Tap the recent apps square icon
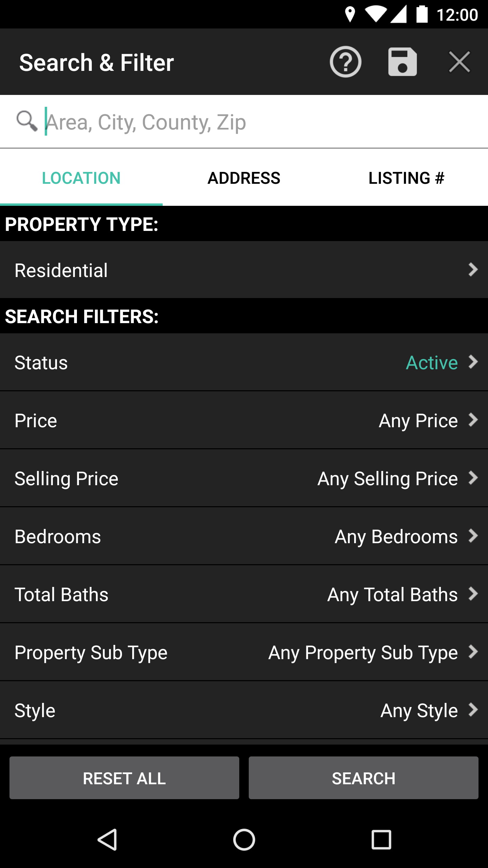 (381, 840)
